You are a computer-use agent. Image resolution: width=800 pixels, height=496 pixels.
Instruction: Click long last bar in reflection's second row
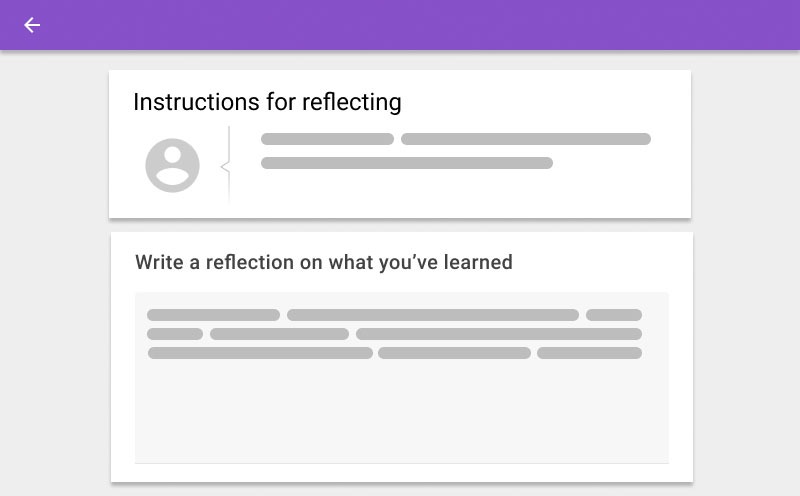click(499, 334)
